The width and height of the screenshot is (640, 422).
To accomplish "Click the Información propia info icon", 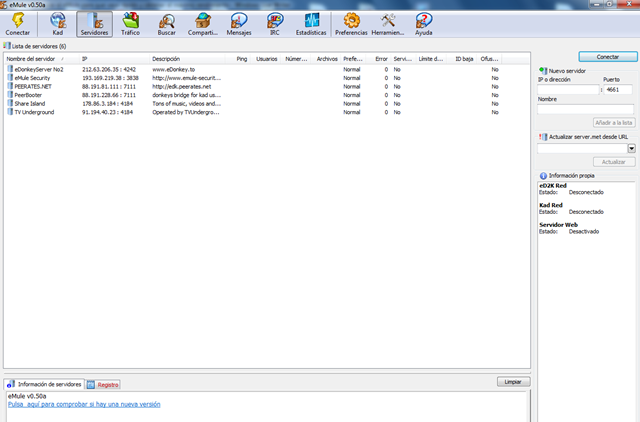I will [x=543, y=175].
